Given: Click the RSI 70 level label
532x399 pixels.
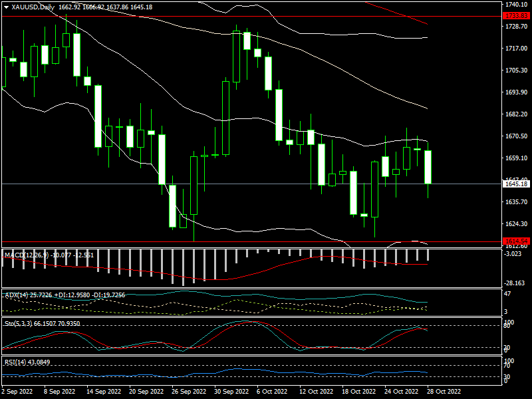Looking at the screenshot, I should tap(508, 366).
